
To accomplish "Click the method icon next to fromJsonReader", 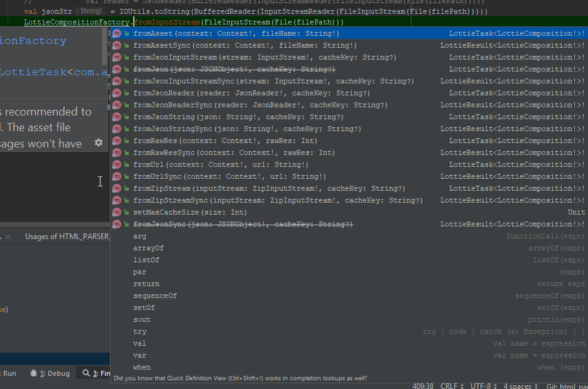I will click(x=116, y=92).
